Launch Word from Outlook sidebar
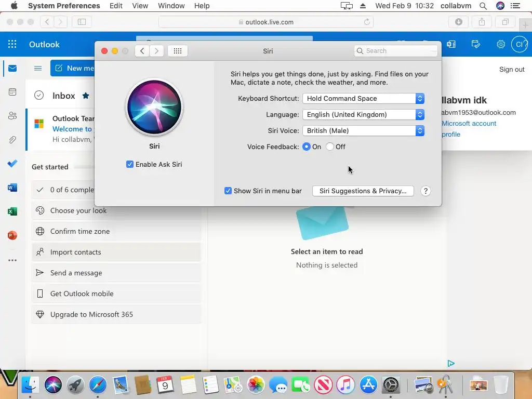The width and height of the screenshot is (532, 399). [x=12, y=187]
